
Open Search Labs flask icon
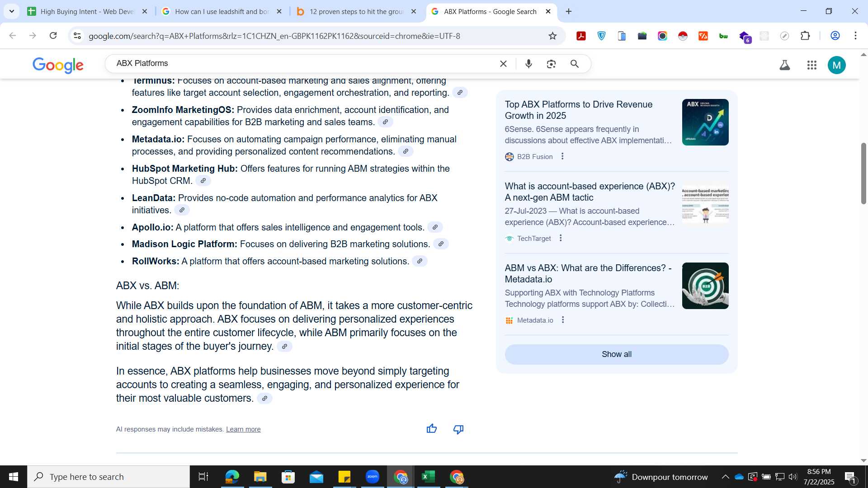pyautogui.click(x=785, y=65)
